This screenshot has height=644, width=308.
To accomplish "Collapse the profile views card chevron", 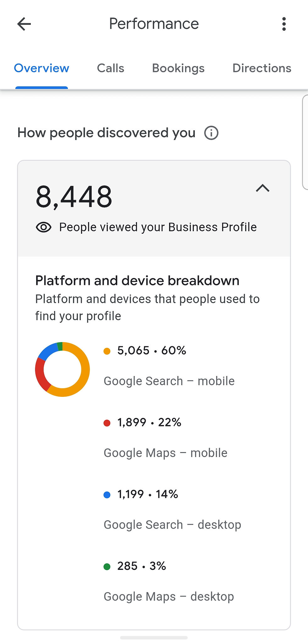I will [263, 188].
